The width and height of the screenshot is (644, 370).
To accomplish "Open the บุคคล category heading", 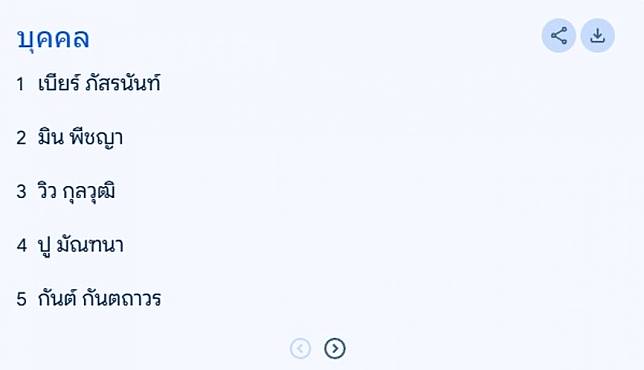I will [53, 39].
